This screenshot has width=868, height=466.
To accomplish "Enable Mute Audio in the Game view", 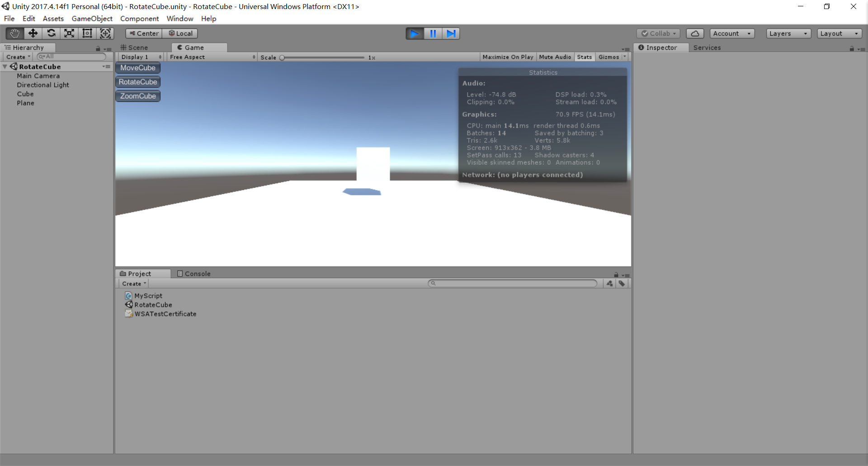I will tap(555, 57).
